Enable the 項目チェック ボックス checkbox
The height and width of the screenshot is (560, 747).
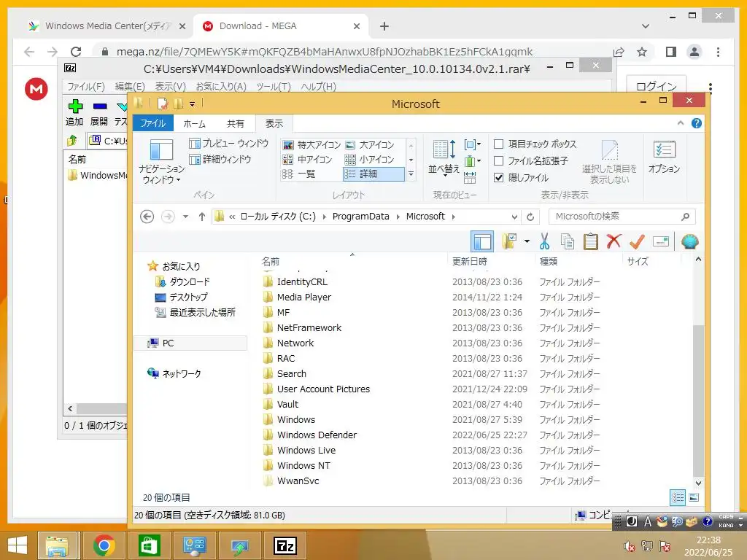click(498, 144)
